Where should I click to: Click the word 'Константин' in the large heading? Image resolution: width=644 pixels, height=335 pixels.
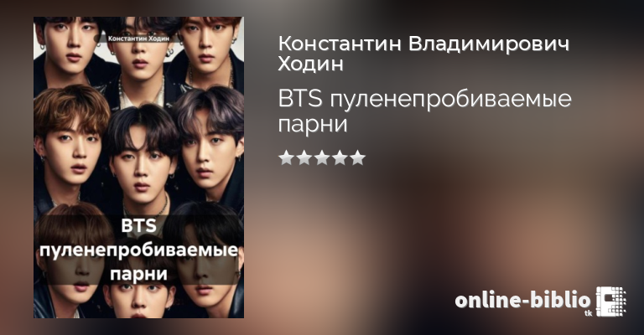(340, 44)
